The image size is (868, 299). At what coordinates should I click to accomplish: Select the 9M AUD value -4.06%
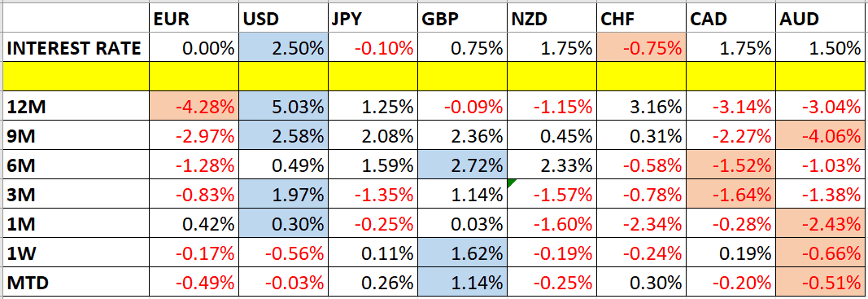pyautogui.click(x=821, y=134)
